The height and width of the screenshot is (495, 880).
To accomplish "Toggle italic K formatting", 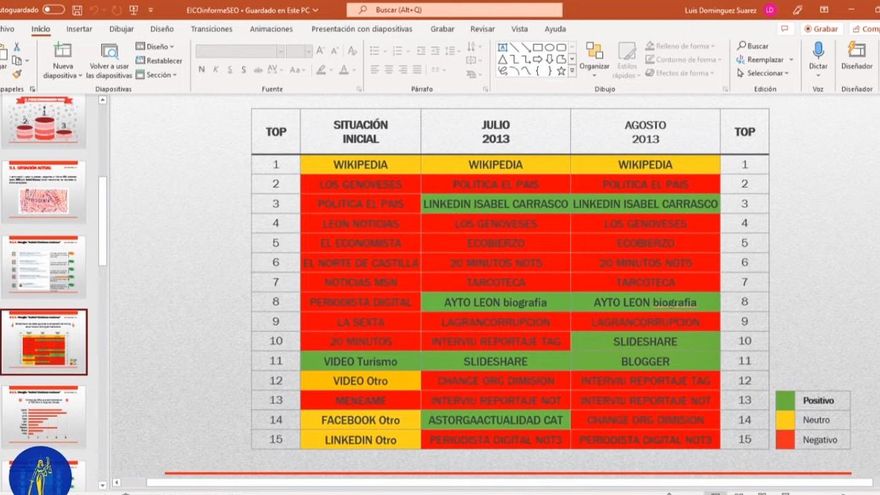I will coord(216,70).
